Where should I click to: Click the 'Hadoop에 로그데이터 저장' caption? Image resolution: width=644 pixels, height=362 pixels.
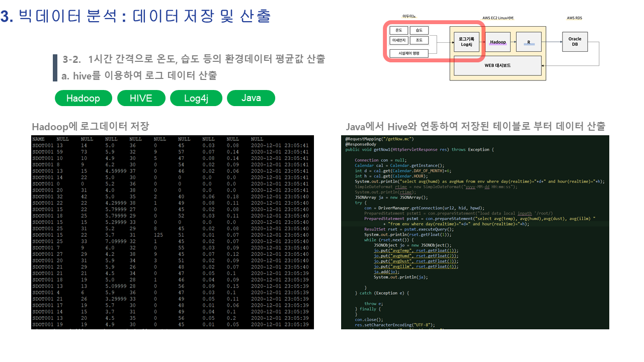[x=91, y=126]
